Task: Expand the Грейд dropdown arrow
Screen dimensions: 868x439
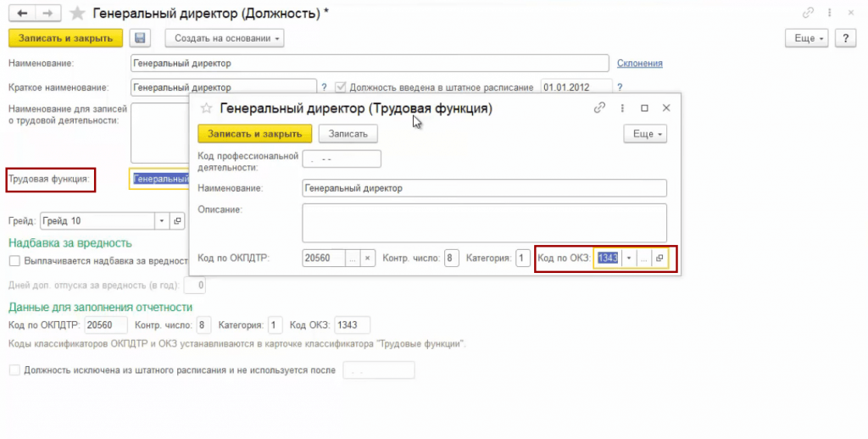Action: 162,221
